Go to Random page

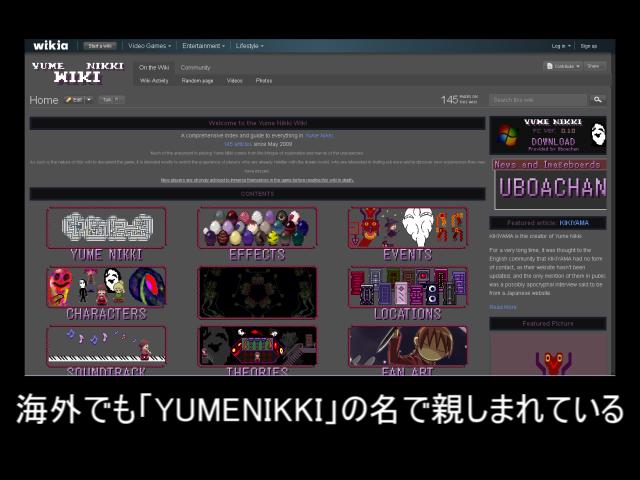[197, 81]
